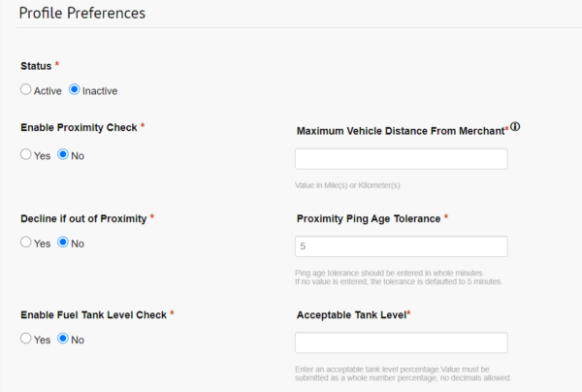
Task: Set Status to Active
Action: [x=26, y=90]
